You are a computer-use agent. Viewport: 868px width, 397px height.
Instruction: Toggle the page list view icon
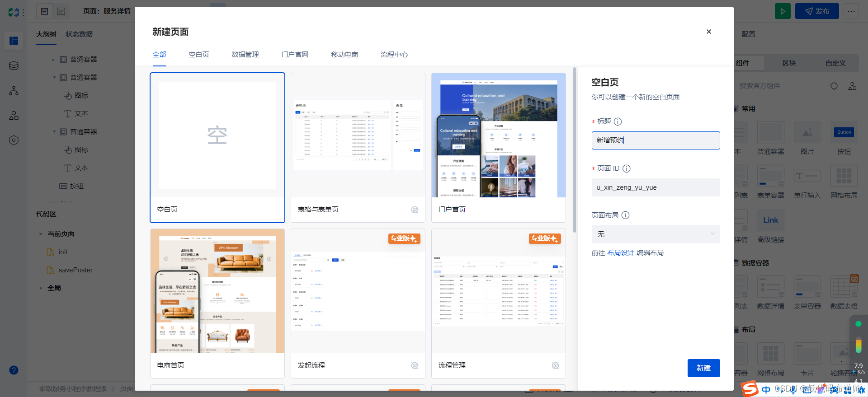[44, 11]
